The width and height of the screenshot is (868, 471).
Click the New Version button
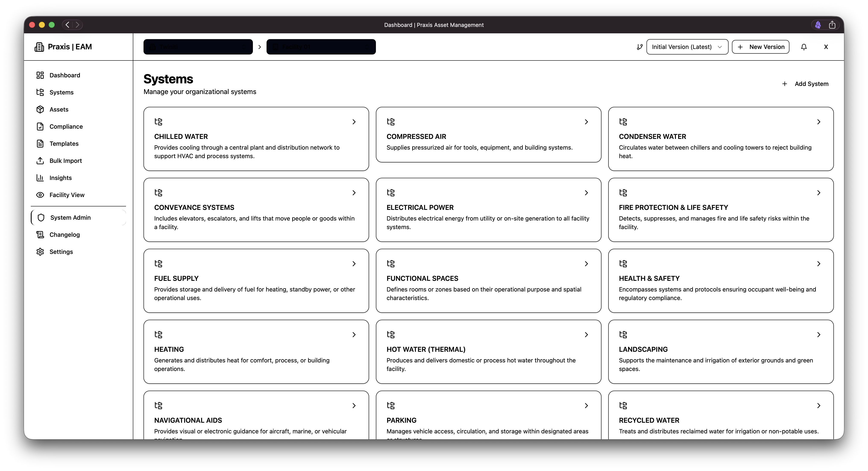(761, 47)
